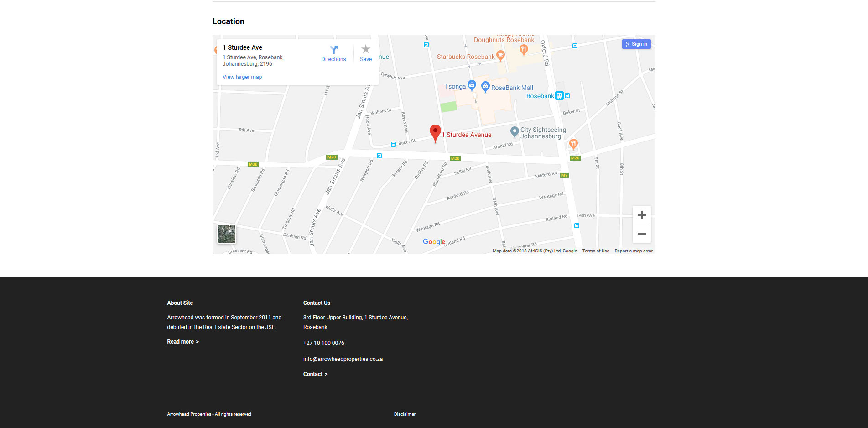
Task: Zoom in with the plus button
Action: coord(641,215)
